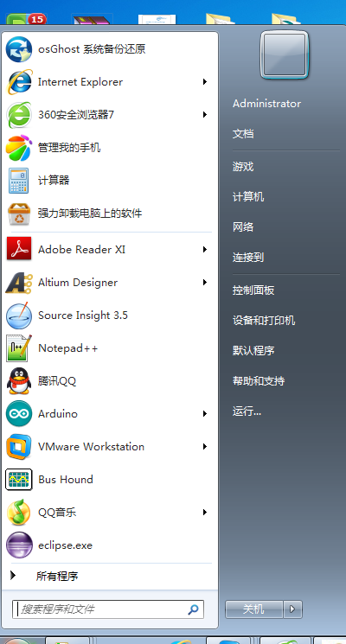Open the Bus Hound icon
Viewport: 346px width, 644px height.
pos(19,479)
